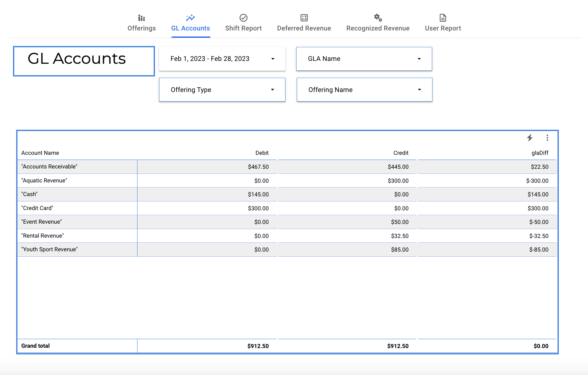This screenshot has width=588, height=375.
Task: Click the User Report document icon
Action: click(x=443, y=18)
